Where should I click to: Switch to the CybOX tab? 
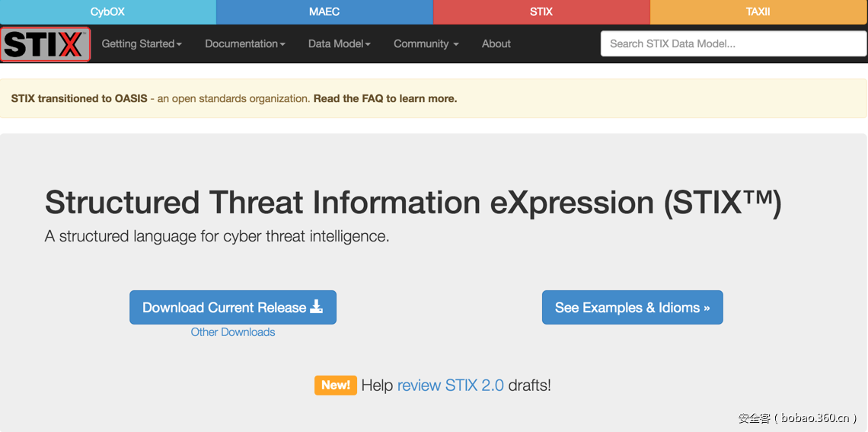pyautogui.click(x=107, y=11)
